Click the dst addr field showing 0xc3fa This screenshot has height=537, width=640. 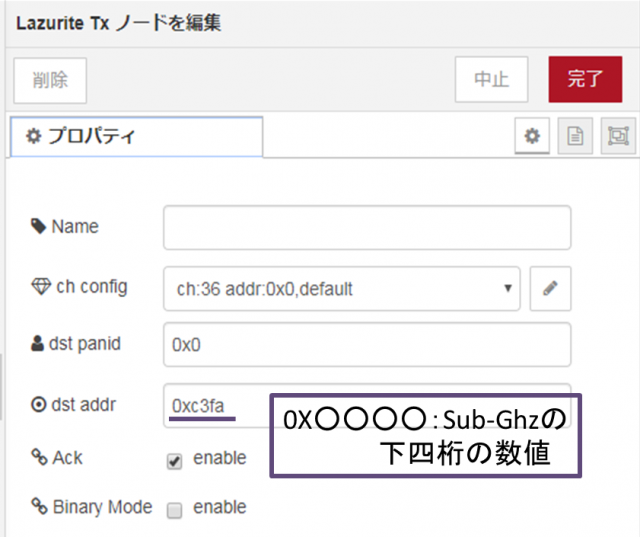[216, 405]
